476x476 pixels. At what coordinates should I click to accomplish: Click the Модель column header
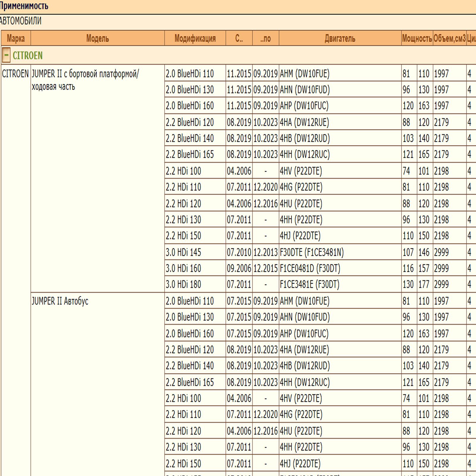[97, 38]
